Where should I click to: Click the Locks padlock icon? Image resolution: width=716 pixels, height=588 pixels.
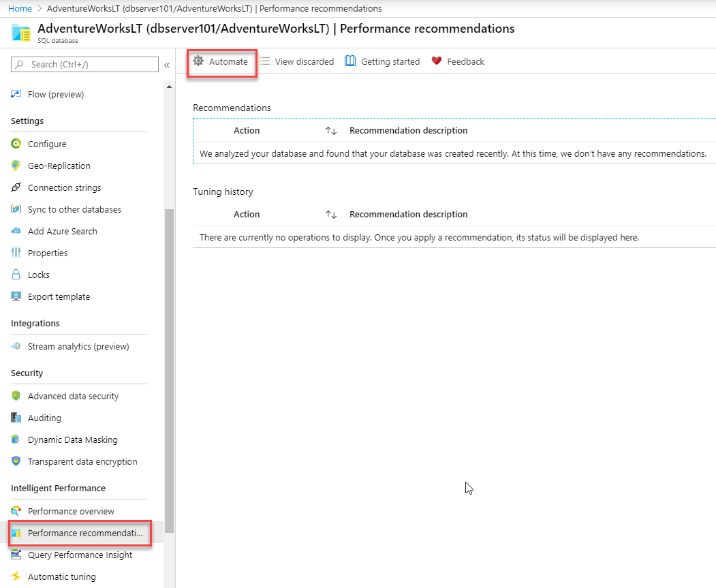16,275
